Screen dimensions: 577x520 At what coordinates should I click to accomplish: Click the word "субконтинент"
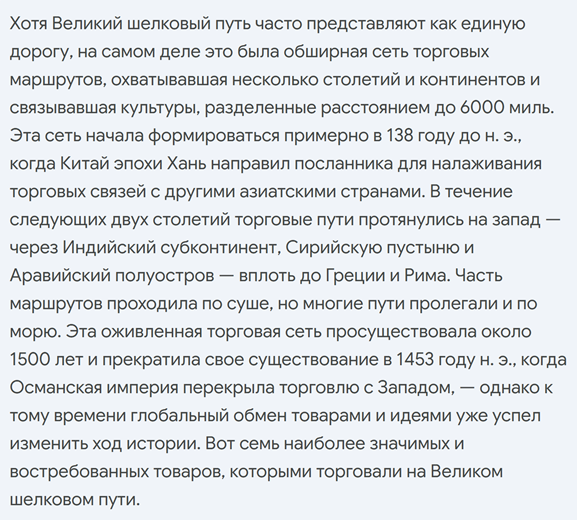click(219, 248)
